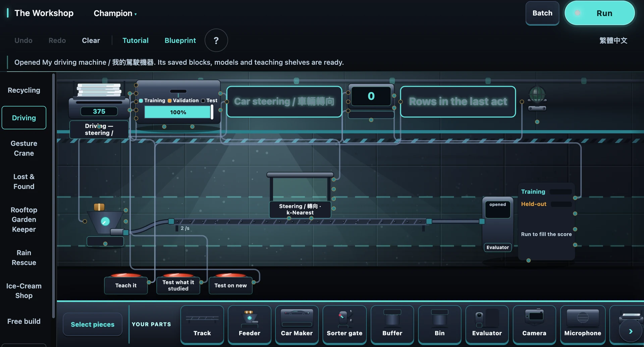
Task: Click Select pieces button
Action: click(93, 324)
